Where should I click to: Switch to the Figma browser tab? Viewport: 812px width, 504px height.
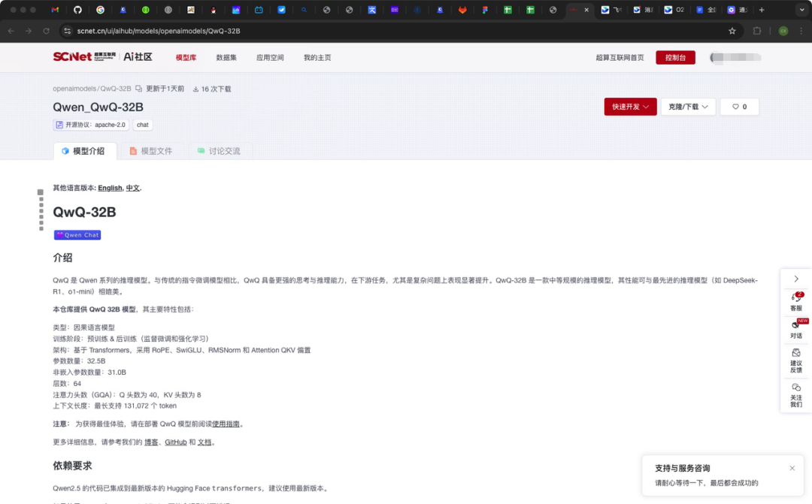(485, 10)
